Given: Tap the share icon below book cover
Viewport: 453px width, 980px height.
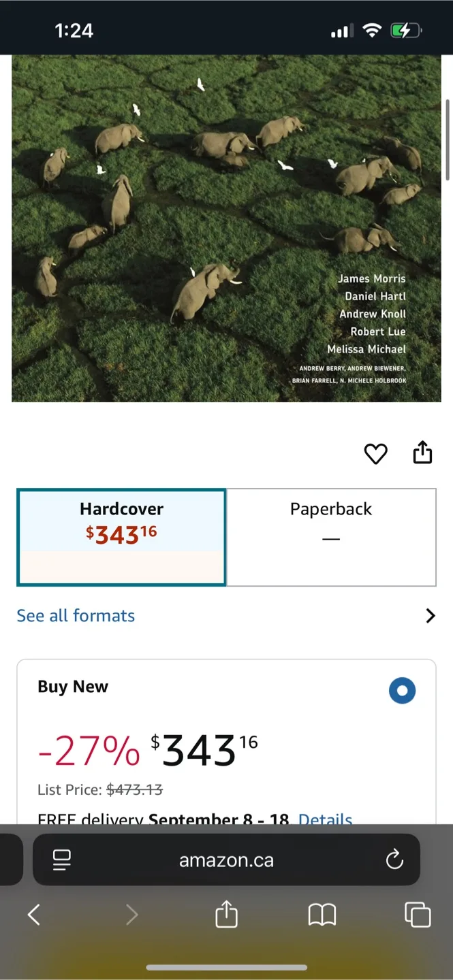Looking at the screenshot, I should (422, 452).
